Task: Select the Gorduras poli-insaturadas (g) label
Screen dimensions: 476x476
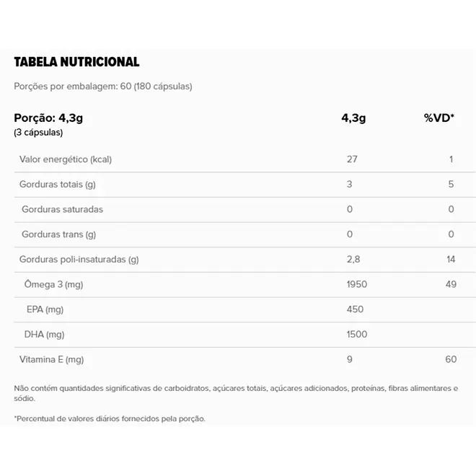Action: click(x=79, y=260)
